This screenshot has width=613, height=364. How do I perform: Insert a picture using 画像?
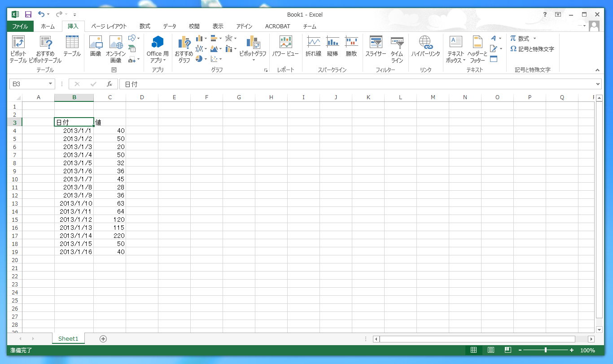click(x=96, y=46)
